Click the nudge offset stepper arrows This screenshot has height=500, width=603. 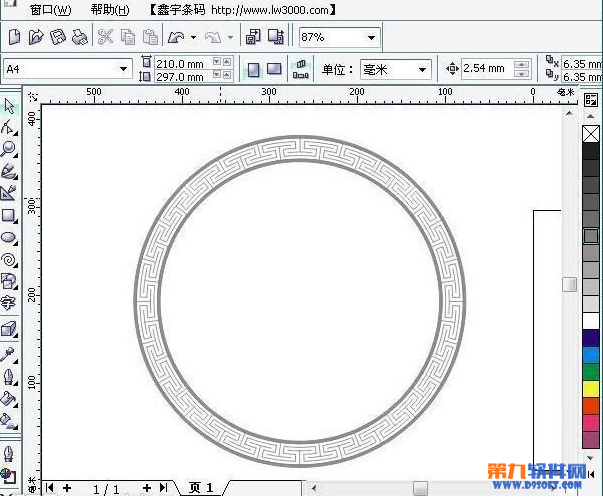click(x=521, y=69)
